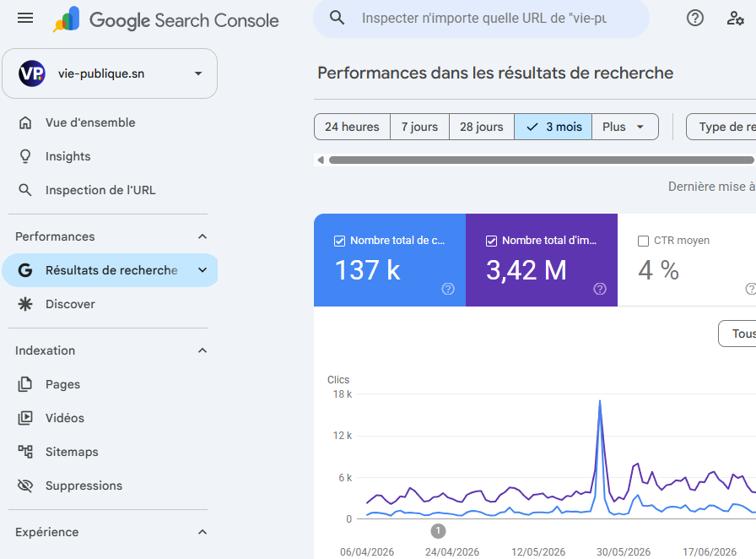The image size is (756, 559).
Task: Open the Sitemaps page
Action: (x=110, y=452)
